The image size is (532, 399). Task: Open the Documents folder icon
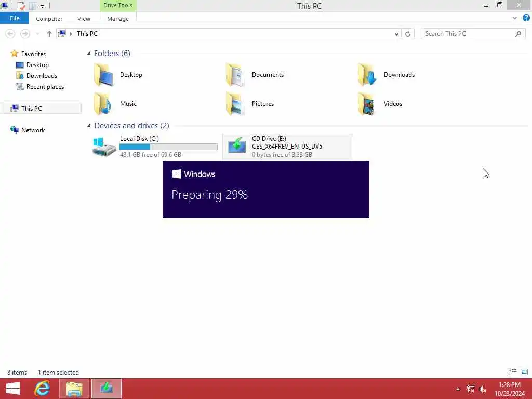[235, 75]
